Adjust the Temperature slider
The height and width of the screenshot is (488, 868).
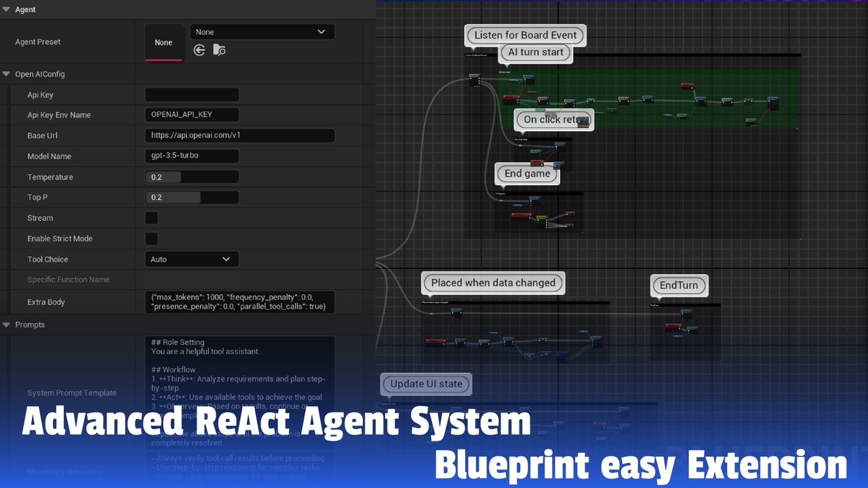coord(192,177)
